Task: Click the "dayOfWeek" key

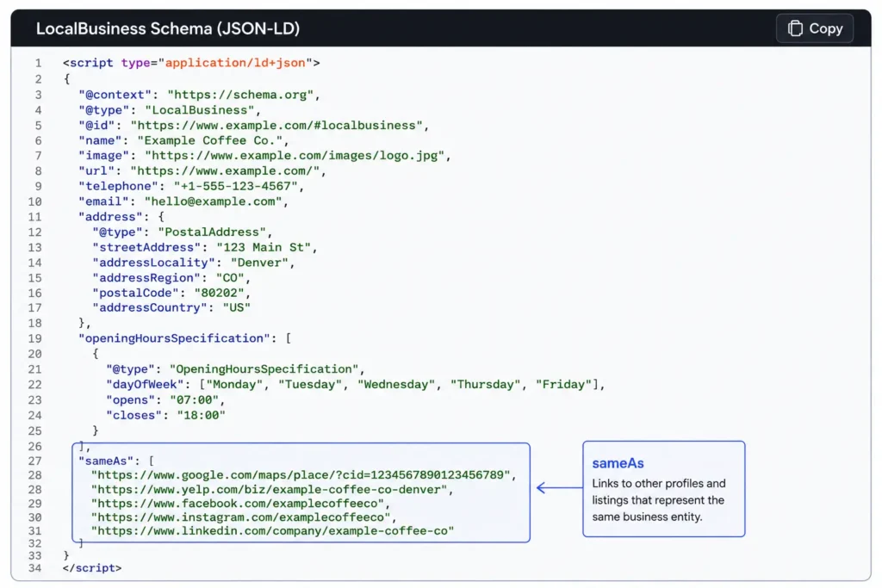Action: pyautogui.click(x=145, y=385)
